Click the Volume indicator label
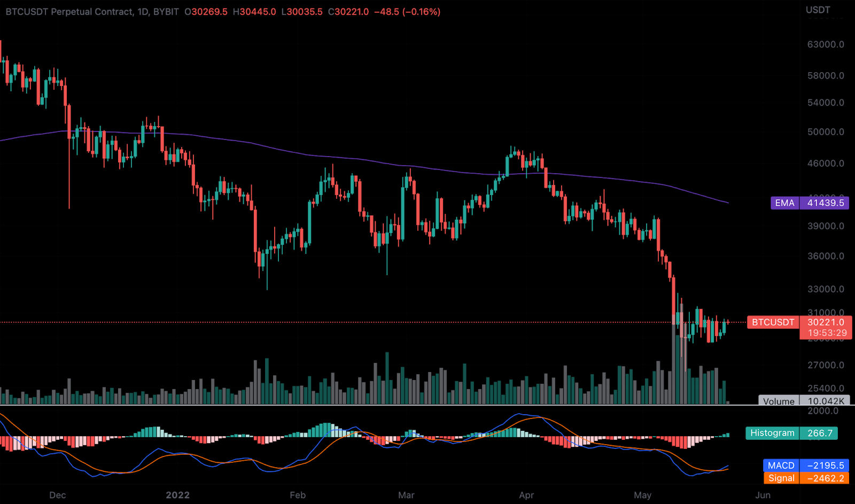The height and width of the screenshot is (504, 855). pyautogui.click(x=779, y=401)
